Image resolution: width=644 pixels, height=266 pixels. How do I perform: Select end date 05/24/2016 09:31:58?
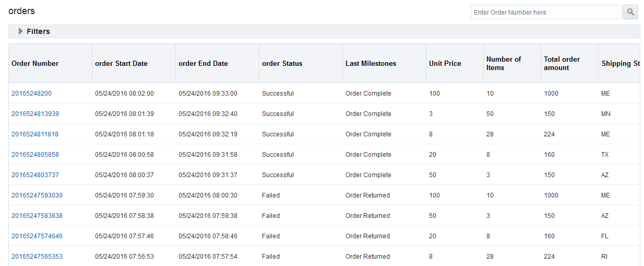(208, 155)
